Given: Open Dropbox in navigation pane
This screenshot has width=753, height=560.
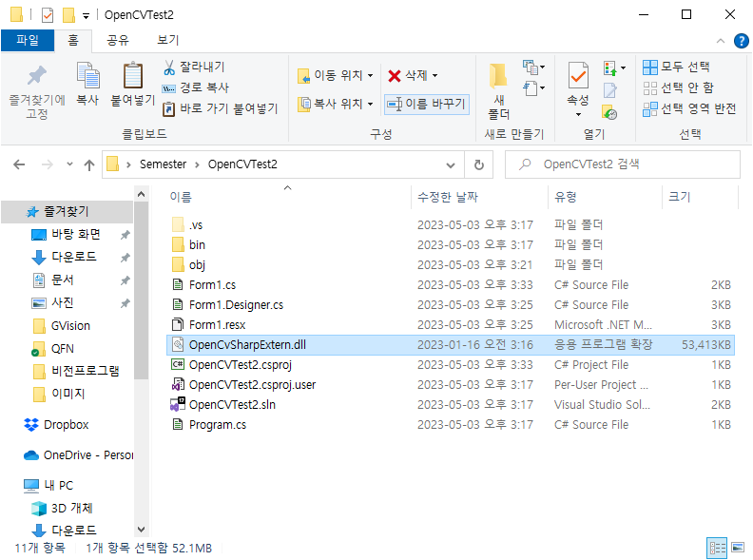Looking at the screenshot, I should (x=68, y=425).
